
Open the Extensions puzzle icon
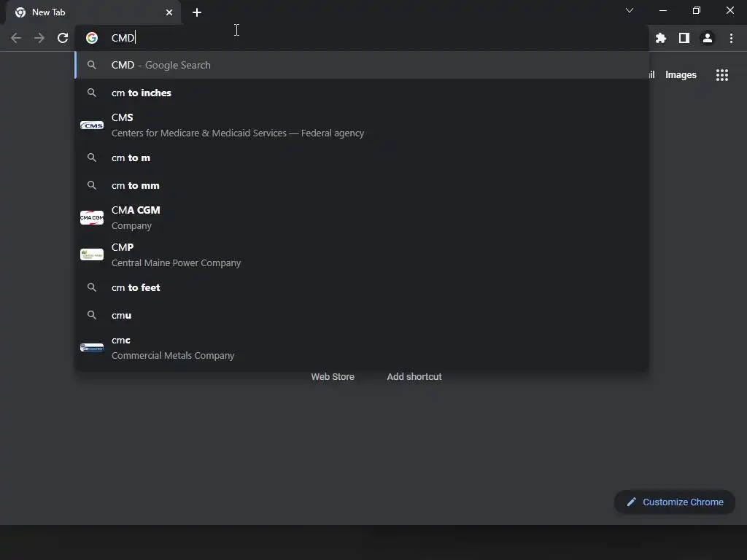click(x=661, y=38)
